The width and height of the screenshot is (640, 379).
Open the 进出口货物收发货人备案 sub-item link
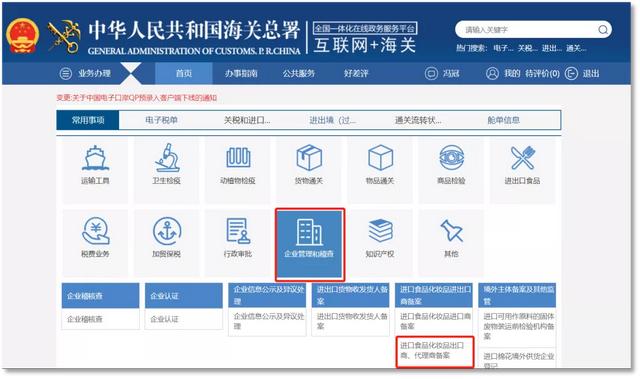tap(351, 321)
